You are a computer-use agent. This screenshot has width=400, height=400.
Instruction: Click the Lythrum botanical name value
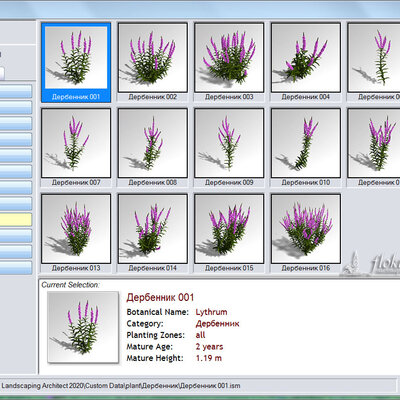[x=211, y=312]
